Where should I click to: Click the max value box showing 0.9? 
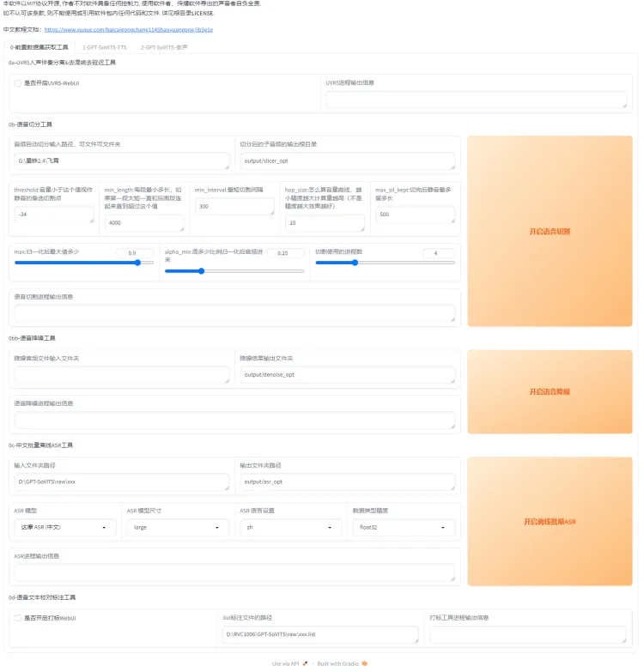tap(135, 253)
